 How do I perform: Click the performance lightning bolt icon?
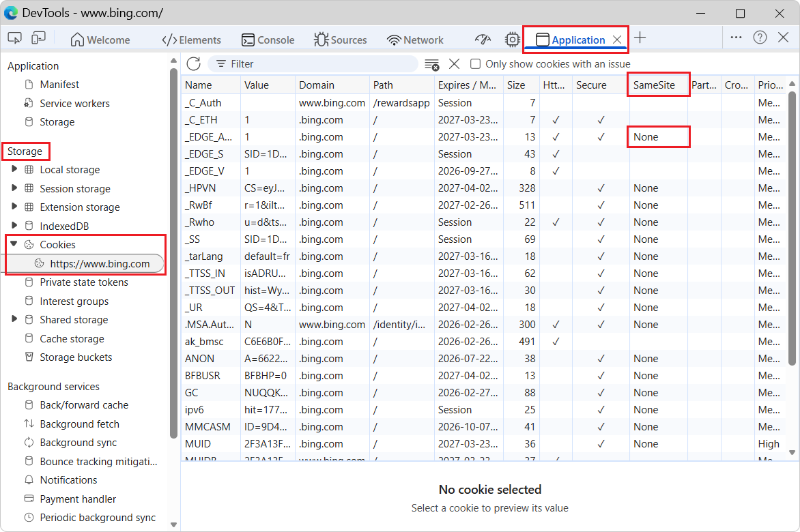coord(483,40)
